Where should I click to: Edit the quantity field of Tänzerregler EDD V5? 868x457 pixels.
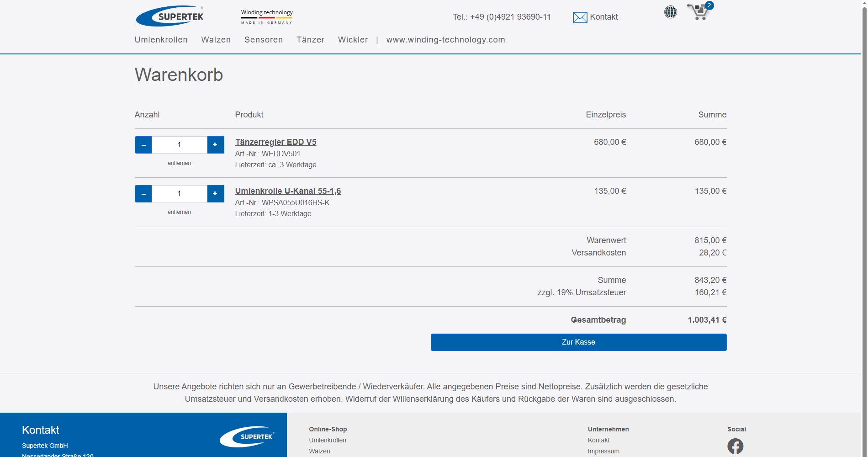tap(179, 144)
